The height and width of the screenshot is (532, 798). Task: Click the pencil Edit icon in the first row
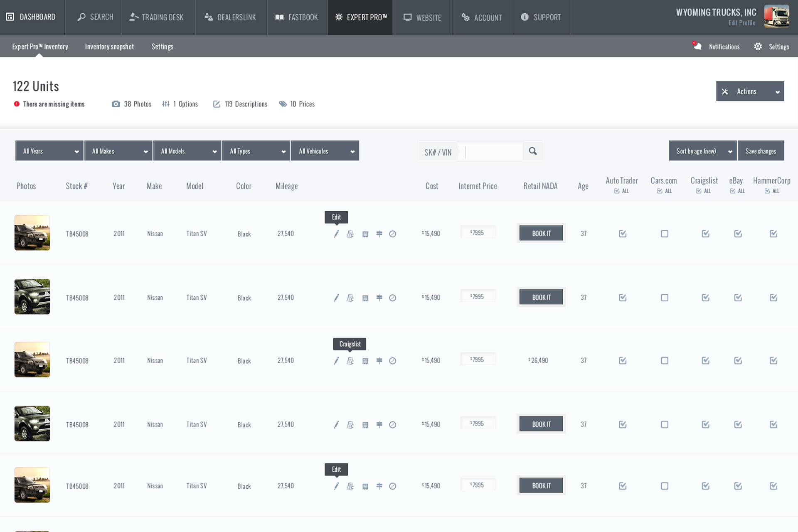click(x=337, y=234)
